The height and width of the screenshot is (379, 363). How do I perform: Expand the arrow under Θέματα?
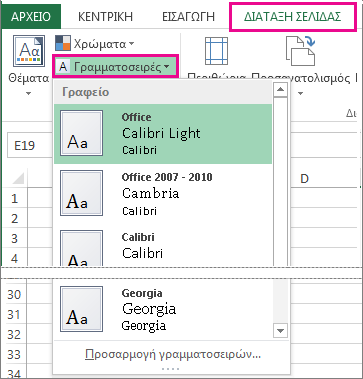[28, 94]
